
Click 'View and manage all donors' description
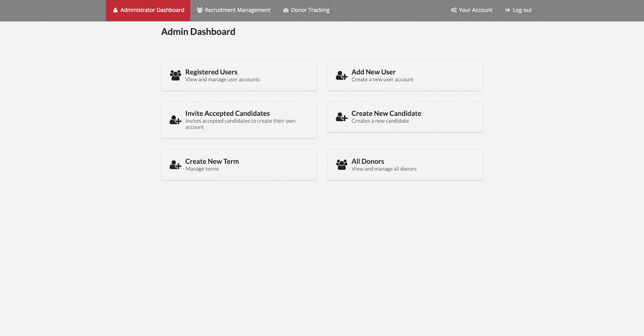[384, 169]
